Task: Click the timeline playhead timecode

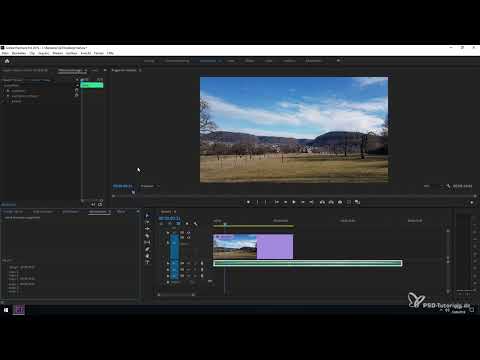Action: pyautogui.click(x=169, y=218)
